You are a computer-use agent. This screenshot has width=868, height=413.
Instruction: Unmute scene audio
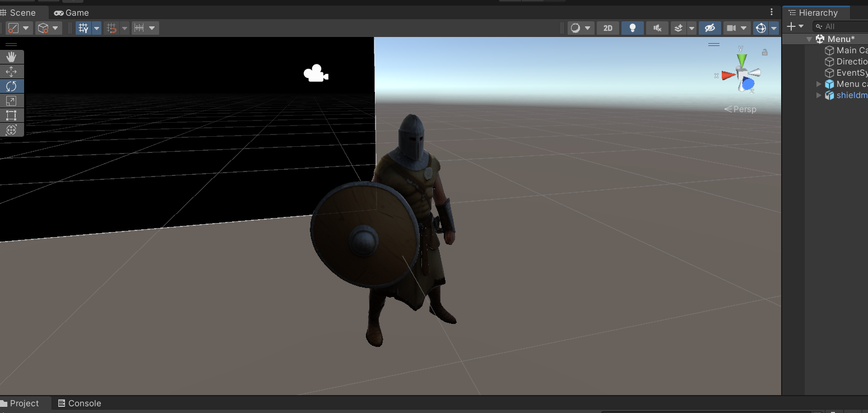pos(657,27)
